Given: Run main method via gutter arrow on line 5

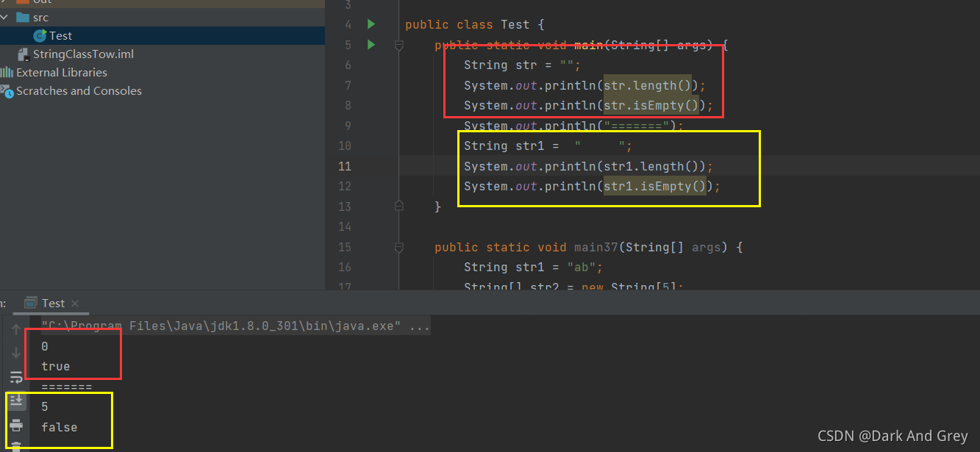Looking at the screenshot, I should click(x=371, y=45).
